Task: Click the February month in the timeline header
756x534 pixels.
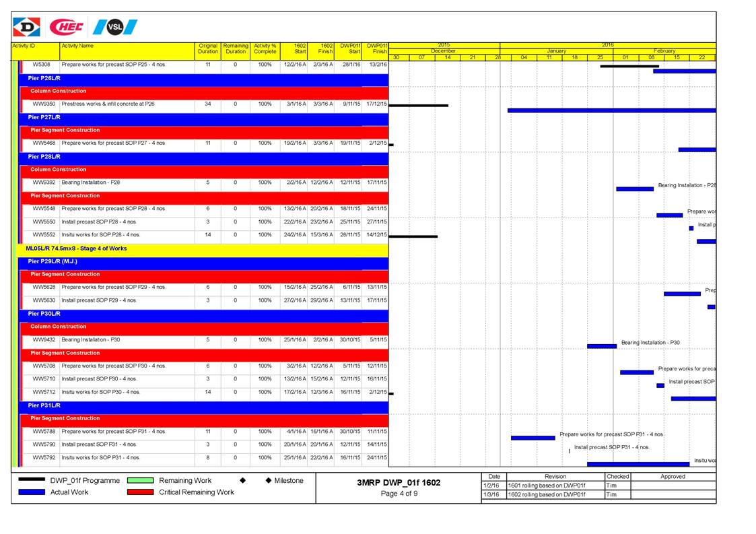Action: pos(664,51)
